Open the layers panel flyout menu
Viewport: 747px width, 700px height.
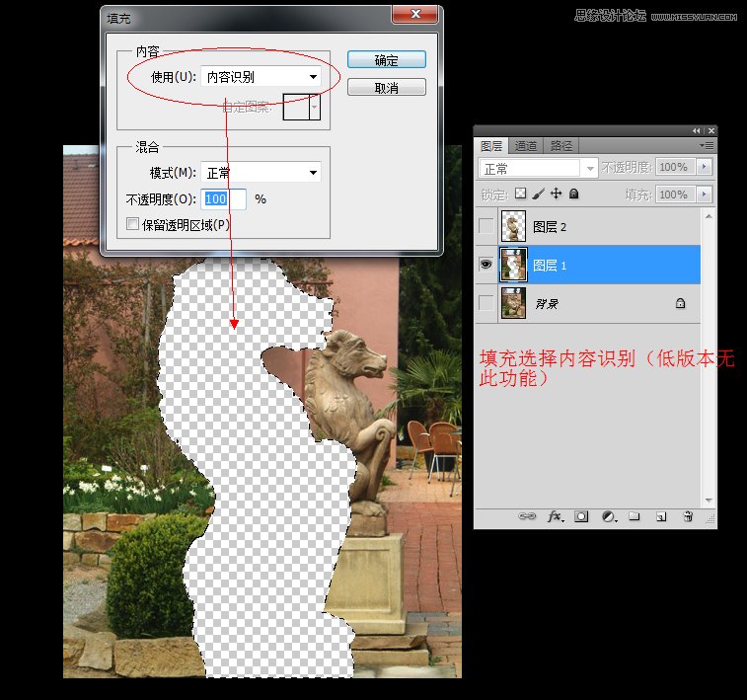(x=707, y=145)
